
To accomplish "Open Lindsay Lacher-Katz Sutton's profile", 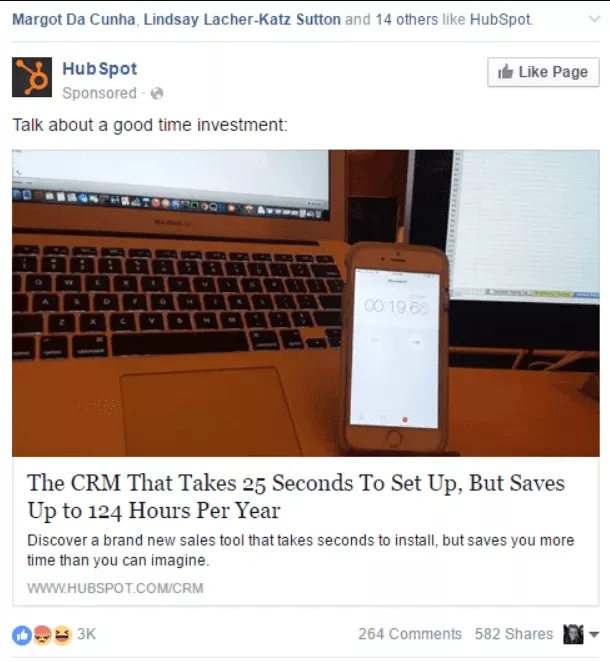I will coord(242,19).
